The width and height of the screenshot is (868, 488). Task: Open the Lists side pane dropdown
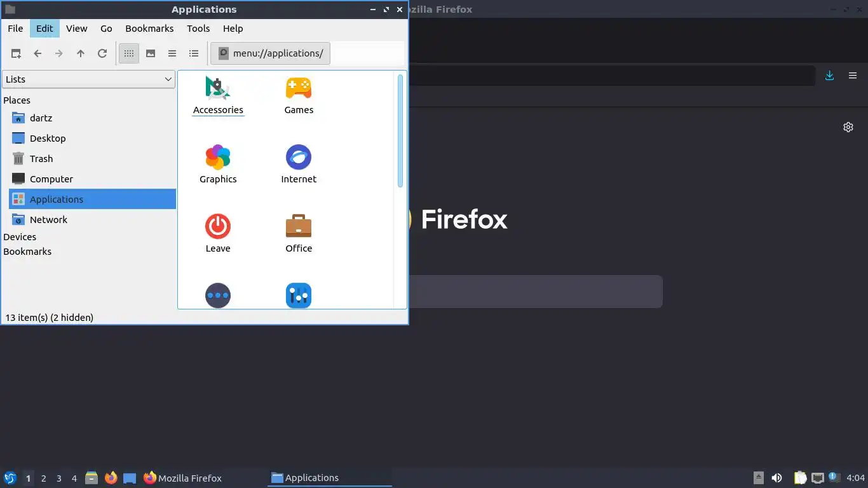click(x=88, y=79)
